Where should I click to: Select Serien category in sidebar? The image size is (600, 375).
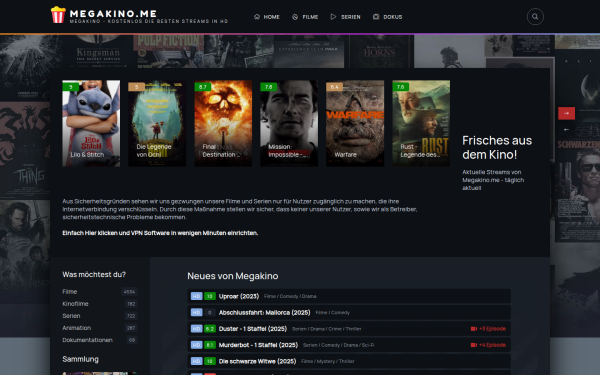[x=71, y=316]
